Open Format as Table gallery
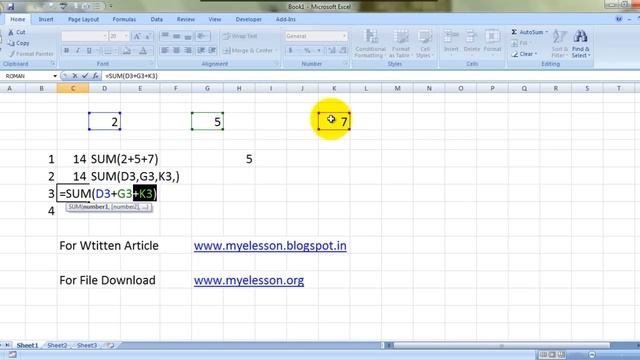This screenshot has height=360, width=640. tap(400, 44)
